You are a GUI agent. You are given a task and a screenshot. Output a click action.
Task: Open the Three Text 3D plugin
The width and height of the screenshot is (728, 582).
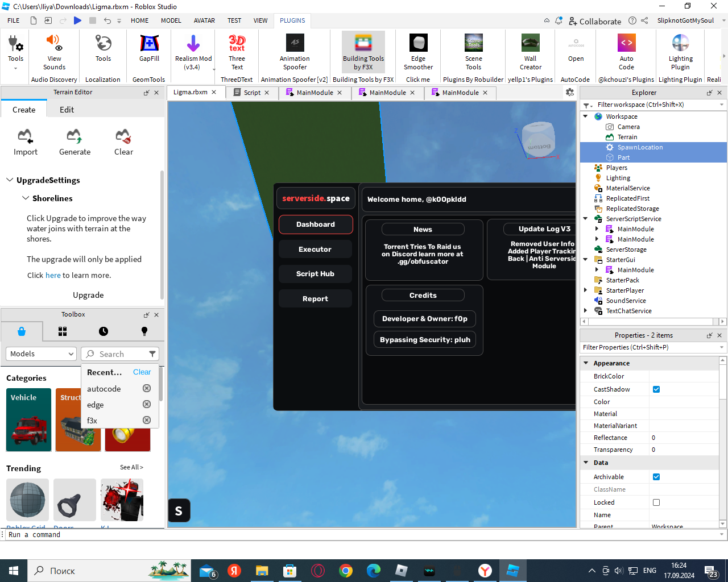pyautogui.click(x=237, y=52)
